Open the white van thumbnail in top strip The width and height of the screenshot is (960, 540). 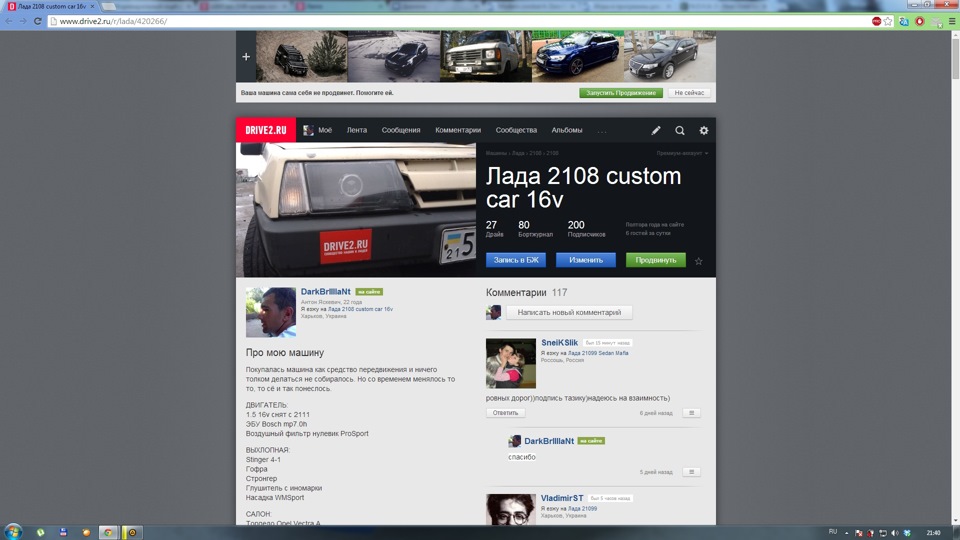(486, 56)
